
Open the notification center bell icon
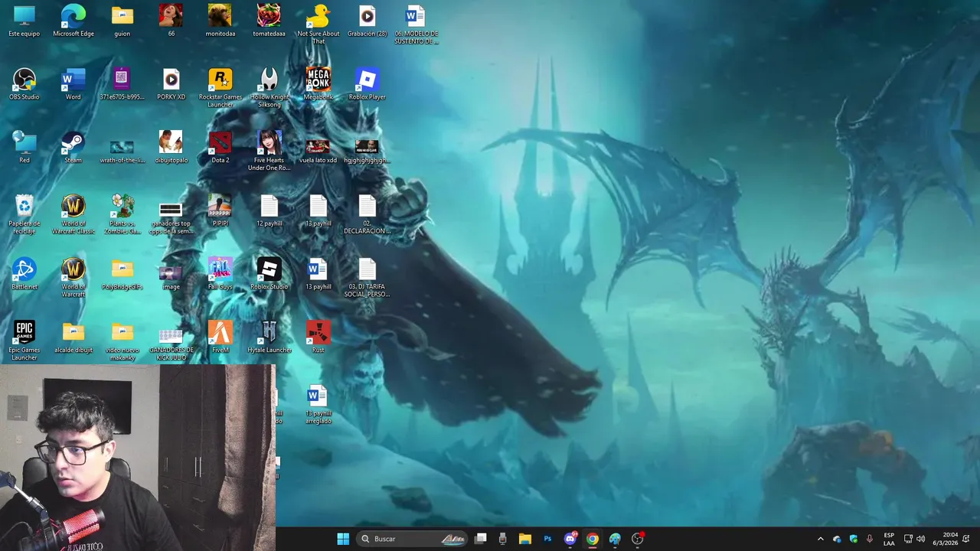click(967, 539)
